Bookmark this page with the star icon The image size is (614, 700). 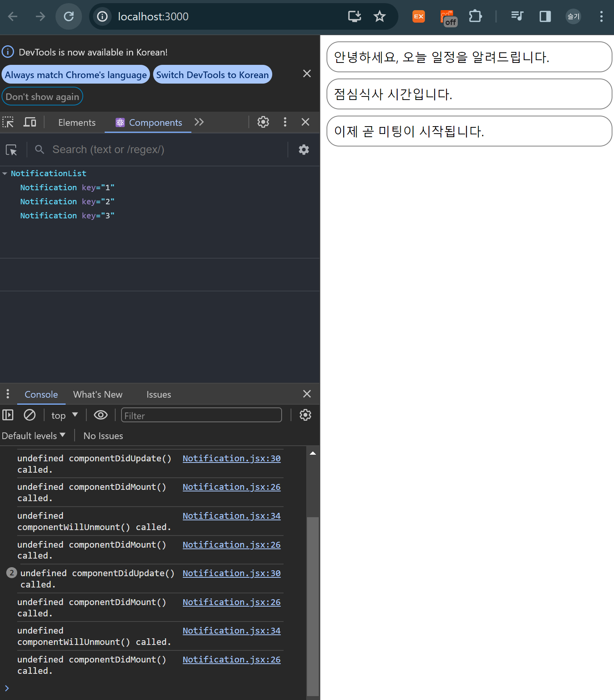click(x=379, y=16)
